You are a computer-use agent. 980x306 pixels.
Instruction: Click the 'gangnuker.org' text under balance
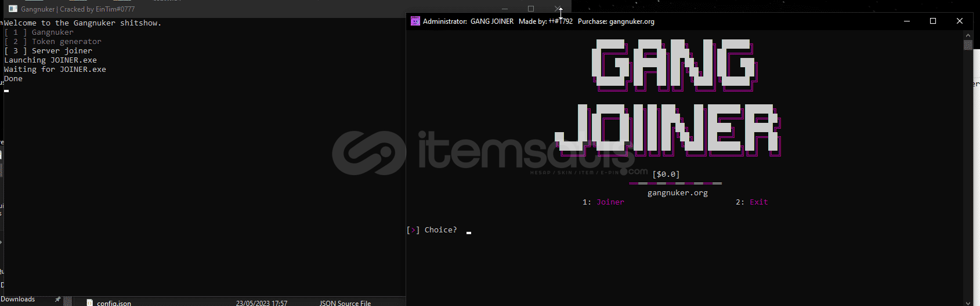point(678,193)
